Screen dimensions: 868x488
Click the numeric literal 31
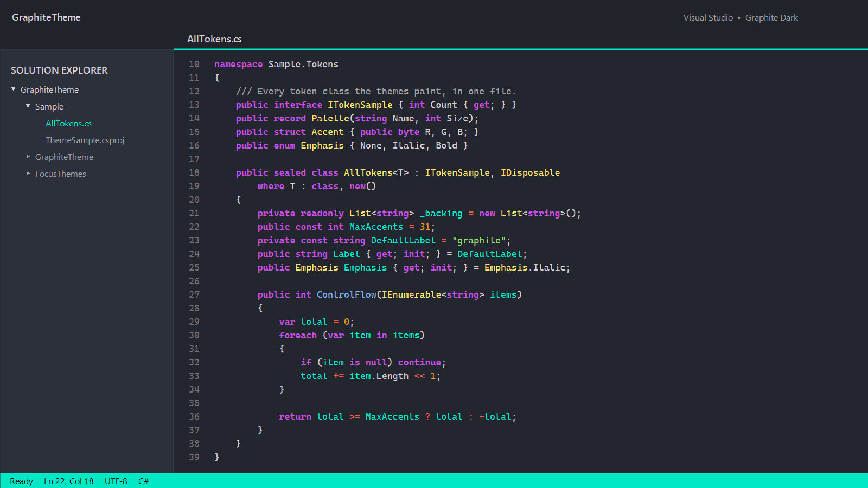click(x=425, y=227)
